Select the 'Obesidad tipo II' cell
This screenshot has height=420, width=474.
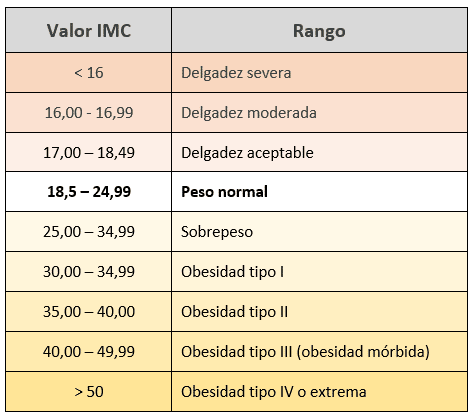(319, 312)
